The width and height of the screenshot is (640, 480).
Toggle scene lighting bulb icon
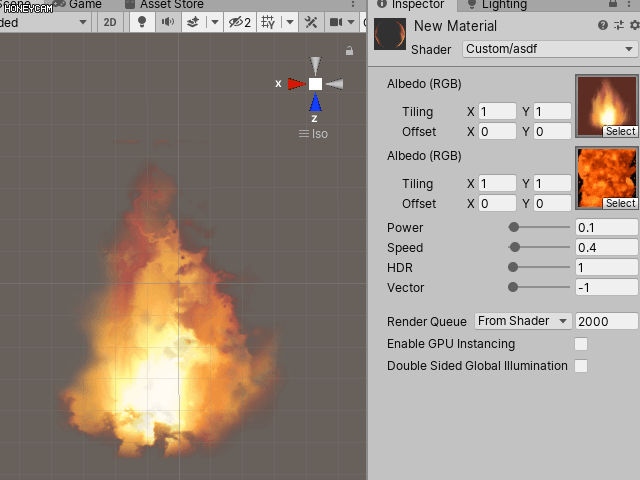(x=142, y=22)
